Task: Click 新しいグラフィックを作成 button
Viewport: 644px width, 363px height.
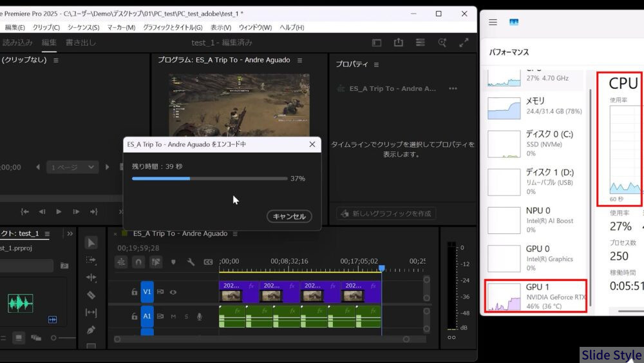Action: [x=386, y=213]
